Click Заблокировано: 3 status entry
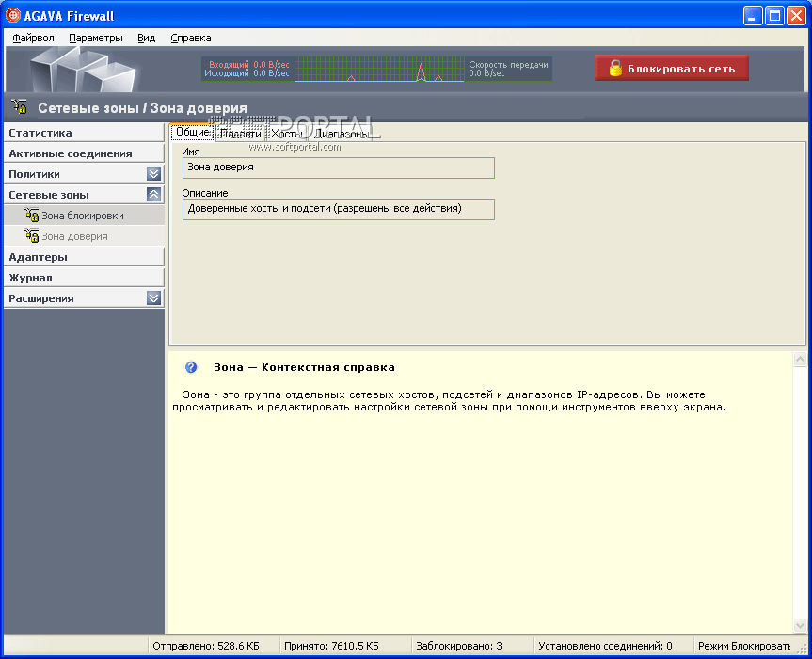 (459, 646)
